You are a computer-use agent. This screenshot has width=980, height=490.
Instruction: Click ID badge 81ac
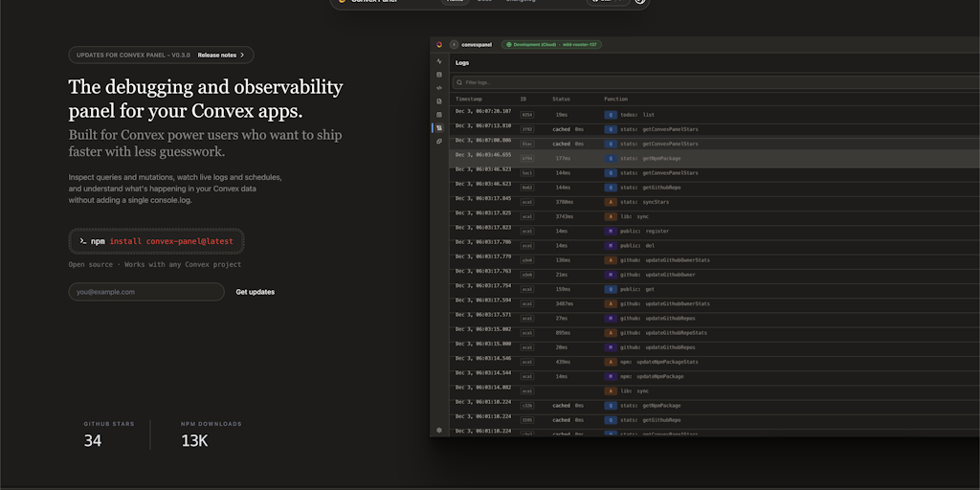(x=527, y=144)
